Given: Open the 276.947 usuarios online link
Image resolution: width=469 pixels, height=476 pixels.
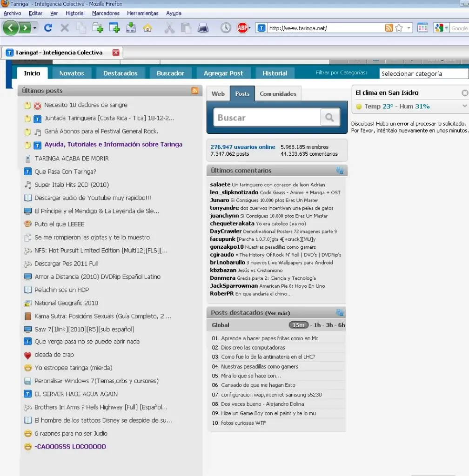Looking at the screenshot, I should (x=243, y=147).
